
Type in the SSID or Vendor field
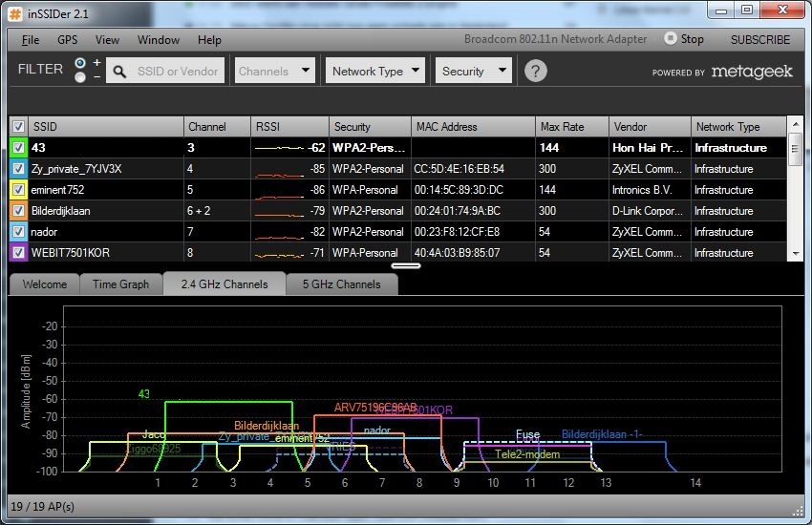click(177, 72)
